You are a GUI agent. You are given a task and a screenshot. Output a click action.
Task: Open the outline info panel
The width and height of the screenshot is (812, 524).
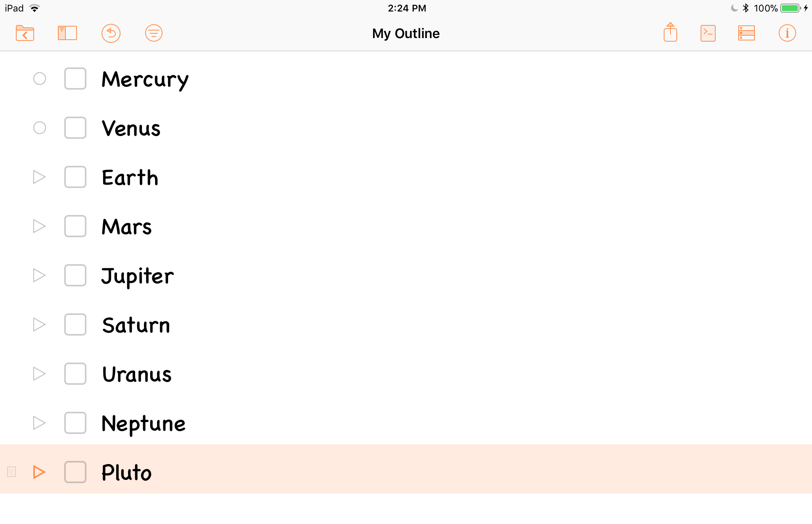point(788,33)
